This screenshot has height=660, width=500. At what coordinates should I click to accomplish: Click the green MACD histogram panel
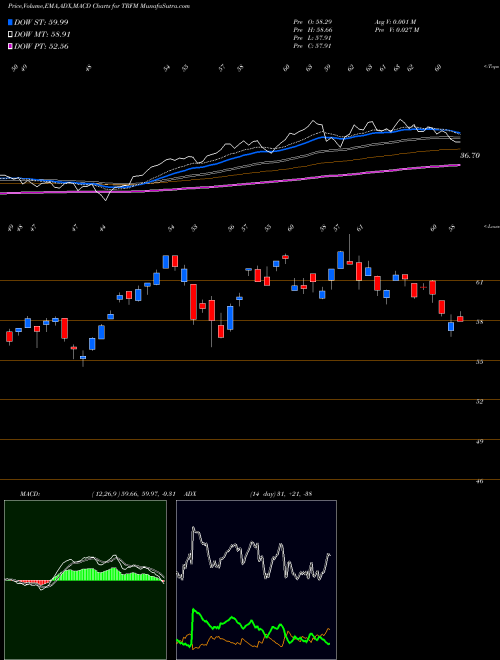(x=85, y=580)
